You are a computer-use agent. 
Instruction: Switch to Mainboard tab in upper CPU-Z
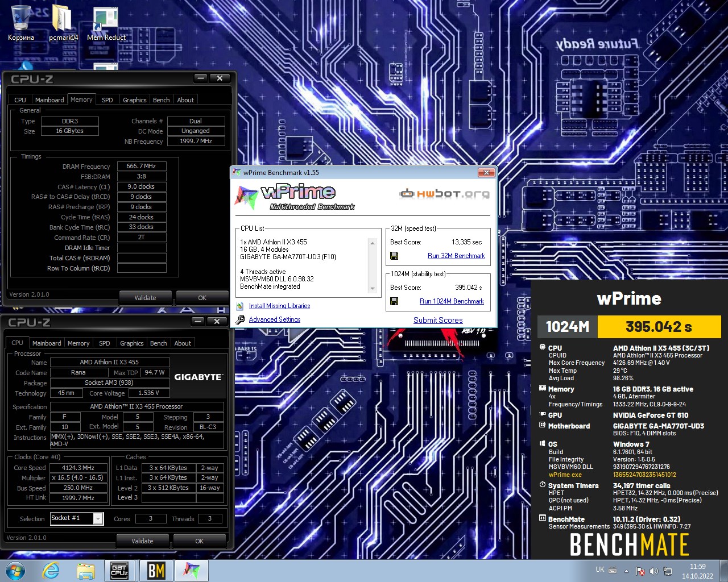49,100
